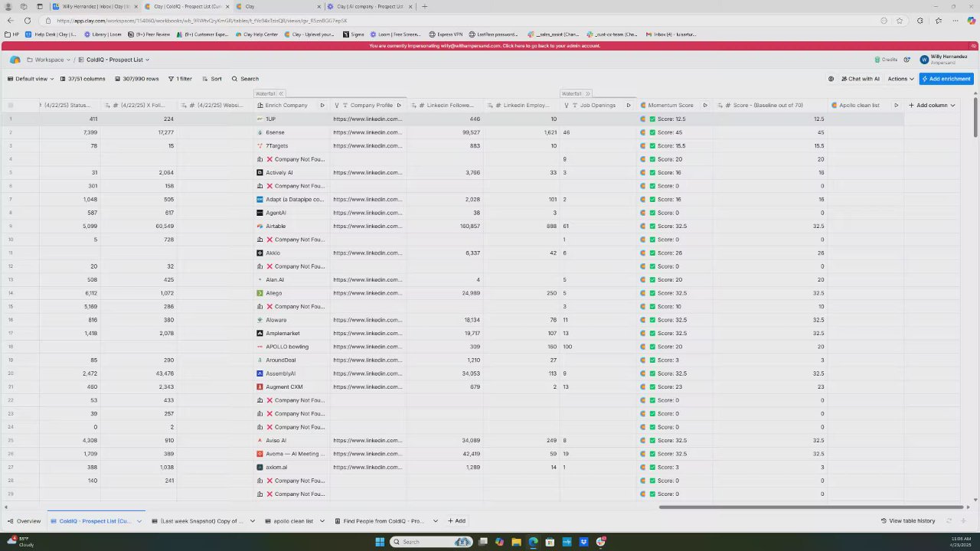Expand the Workspace breadcrumb dropdown
The image size is (980, 551).
(x=67, y=60)
